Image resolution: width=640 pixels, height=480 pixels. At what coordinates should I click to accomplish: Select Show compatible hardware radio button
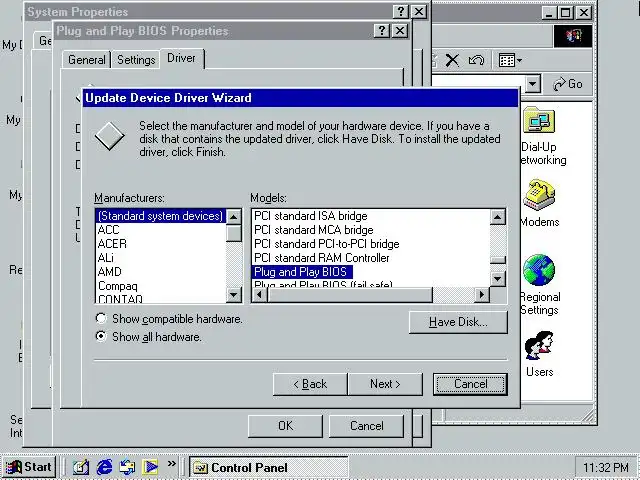(101, 318)
